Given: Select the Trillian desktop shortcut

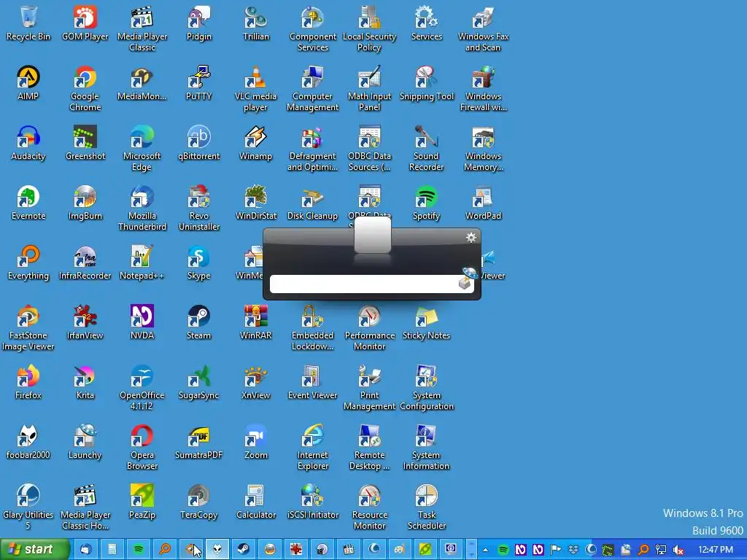Looking at the screenshot, I should 256,24.
